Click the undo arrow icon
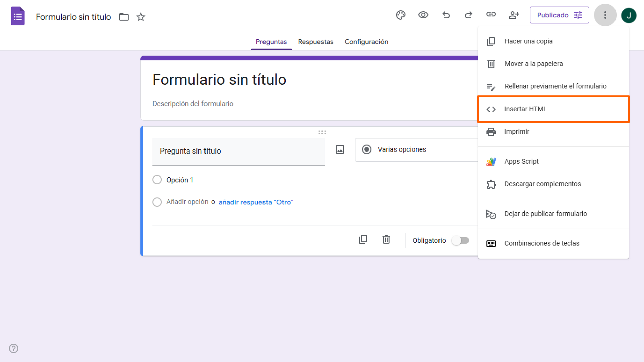Viewport: 644px width, 362px height. click(x=446, y=15)
